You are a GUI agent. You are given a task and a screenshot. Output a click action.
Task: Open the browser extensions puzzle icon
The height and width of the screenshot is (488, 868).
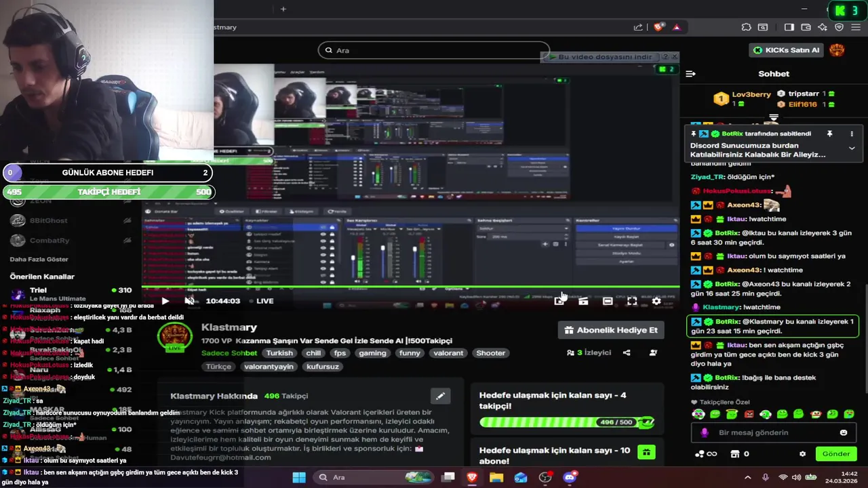tap(747, 27)
